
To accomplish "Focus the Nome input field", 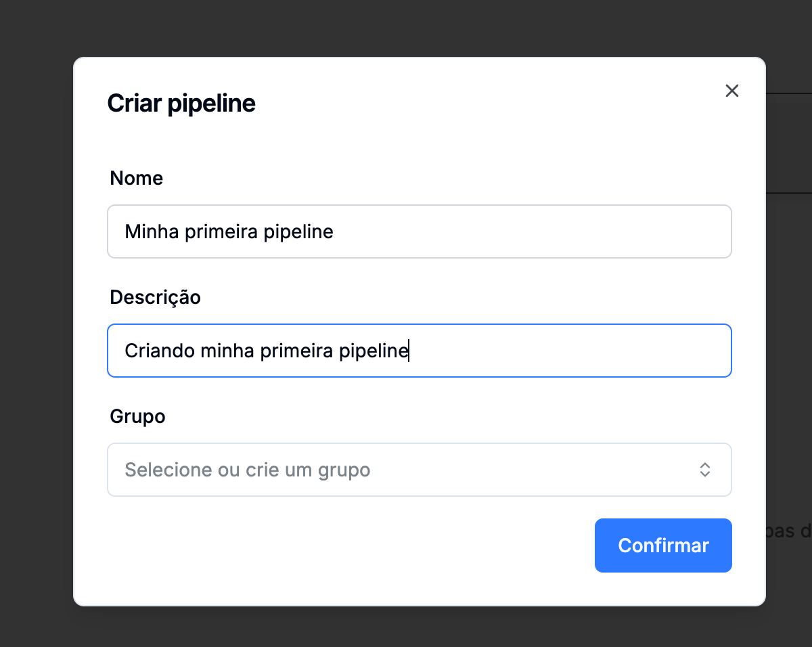I will tap(419, 231).
